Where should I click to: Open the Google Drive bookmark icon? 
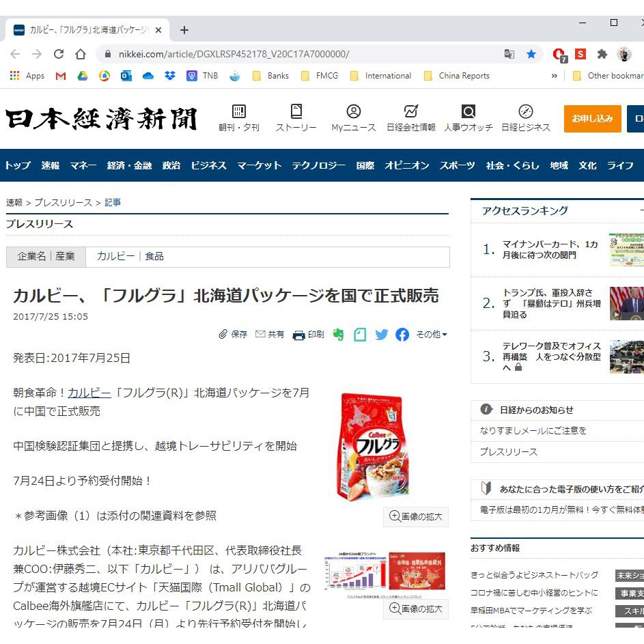[83, 76]
